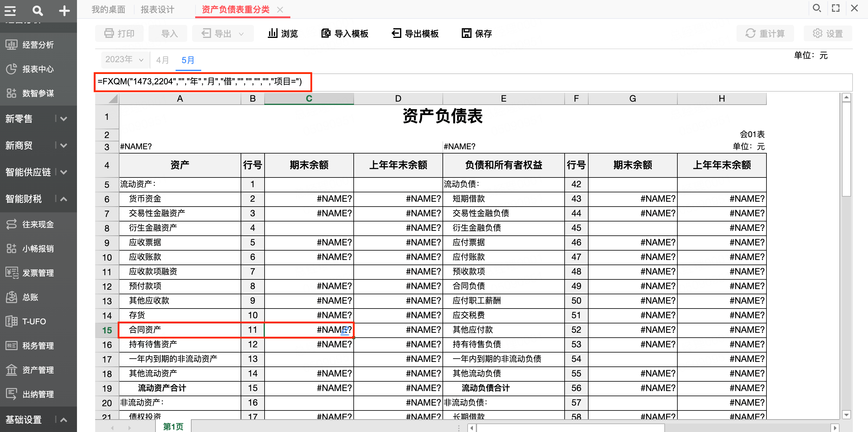The height and width of the screenshot is (432, 868).
Task: Toggle the hamburger menu icon
Action: point(10,11)
